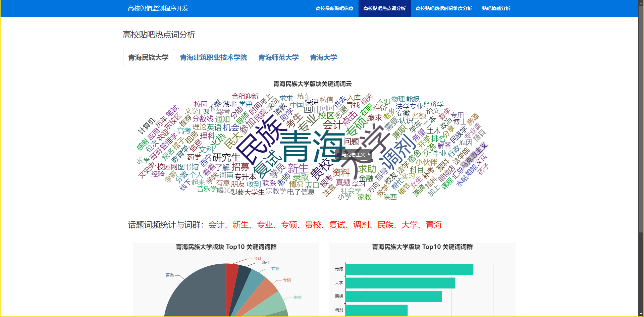Click the word 小伙伴 in the word cloud

click(427, 162)
